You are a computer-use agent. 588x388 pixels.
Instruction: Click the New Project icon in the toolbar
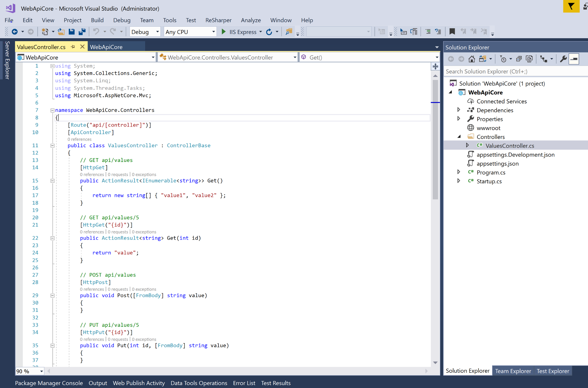45,32
